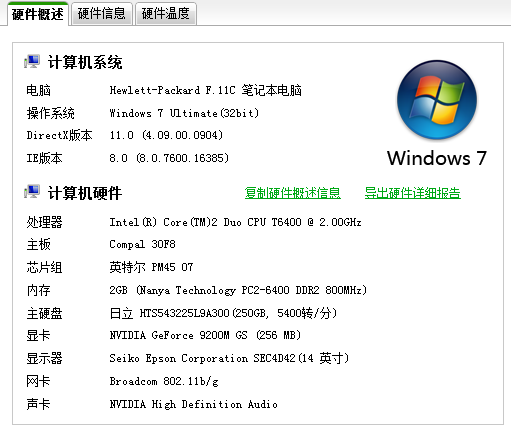Select the text 'Windows 7 Ultimate(32bit)'
The image size is (511, 435).
pos(184,113)
